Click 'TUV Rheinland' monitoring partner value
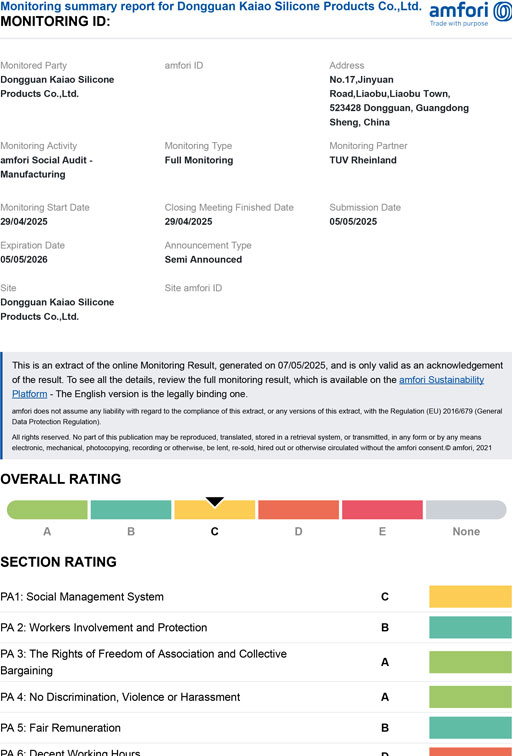This screenshot has height=756, width=512. coord(363,160)
